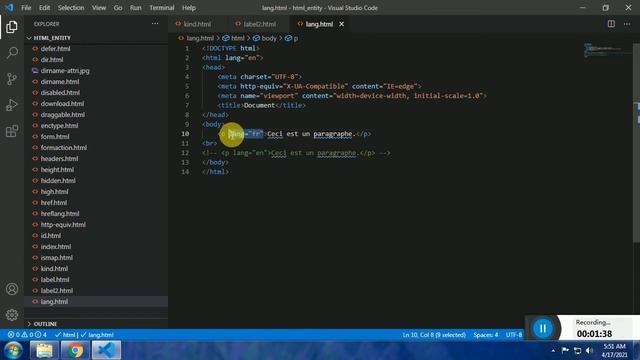The image size is (640, 360).
Task: Open Google Chrome from taskbar
Action: (x=75, y=350)
